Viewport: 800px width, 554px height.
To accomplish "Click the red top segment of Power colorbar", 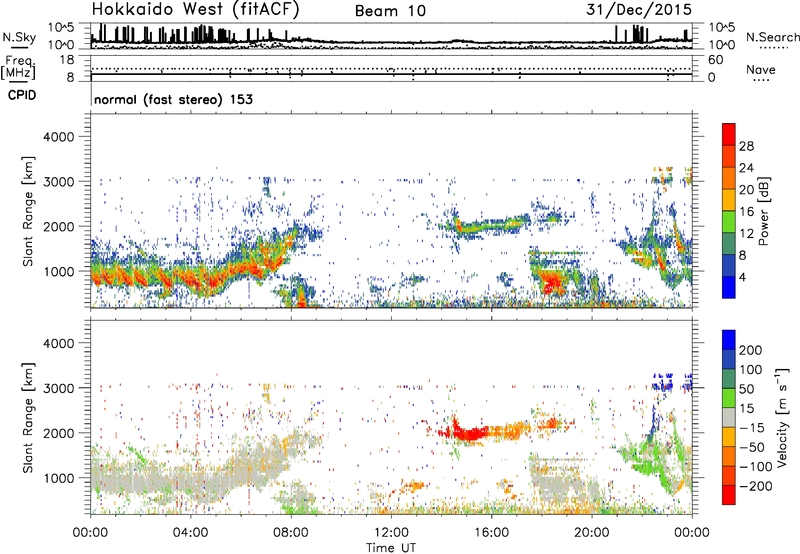I will coord(729,135).
